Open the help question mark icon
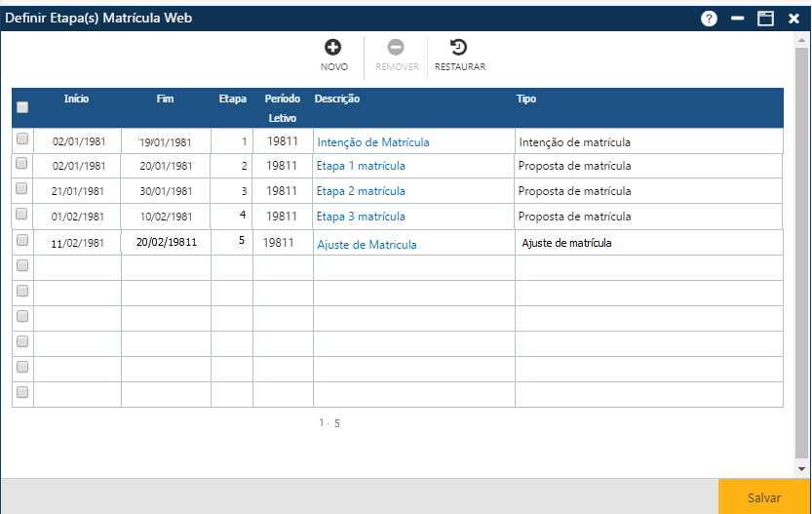This screenshot has height=514, width=812. [x=709, y=19]
